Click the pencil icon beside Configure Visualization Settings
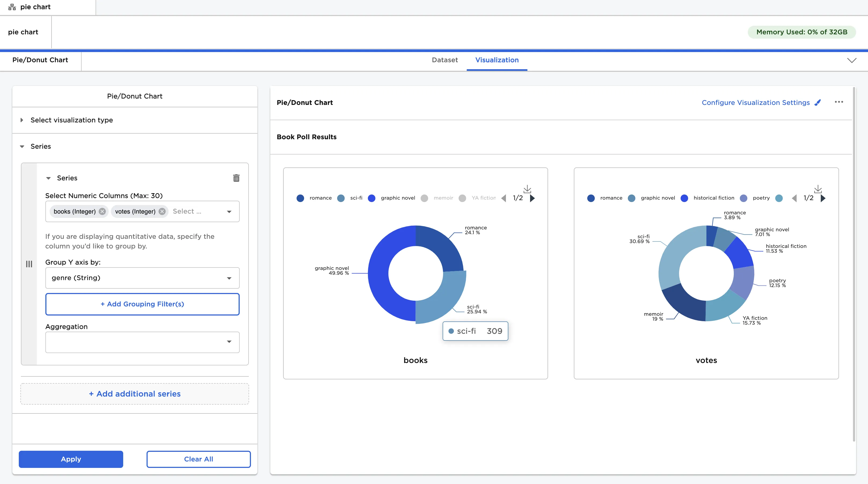Image resolution: width=868 pixels, height=484 pixels. (x=818, y=103)
